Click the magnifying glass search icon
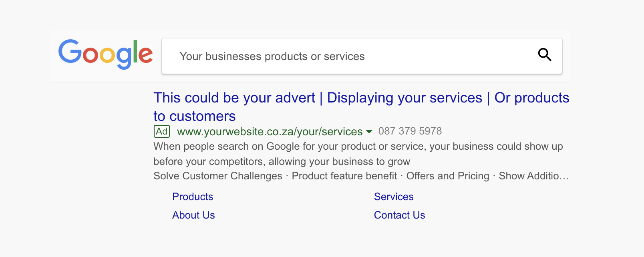Viewport: 644px width, 257px height. tap(544, 54)
